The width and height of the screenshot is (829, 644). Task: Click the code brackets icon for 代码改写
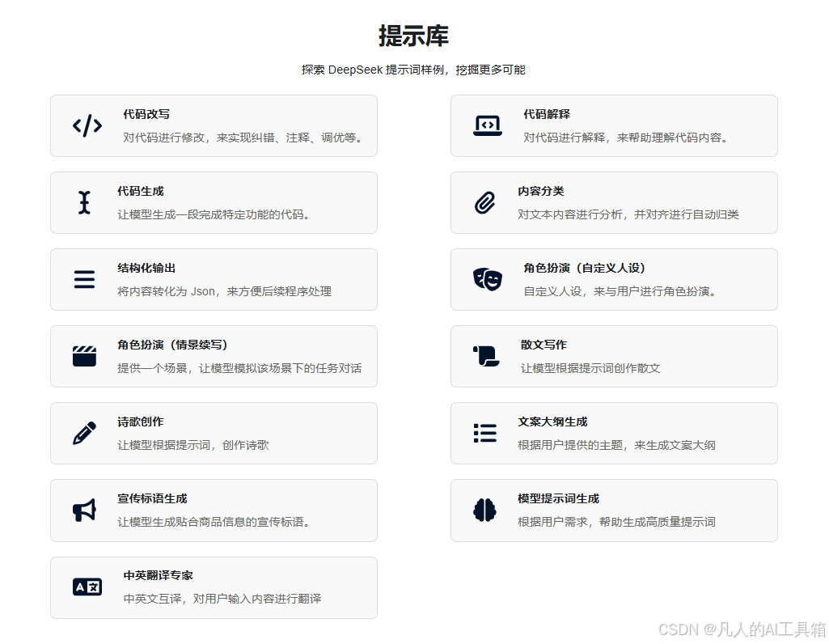(x=87, y=126)
